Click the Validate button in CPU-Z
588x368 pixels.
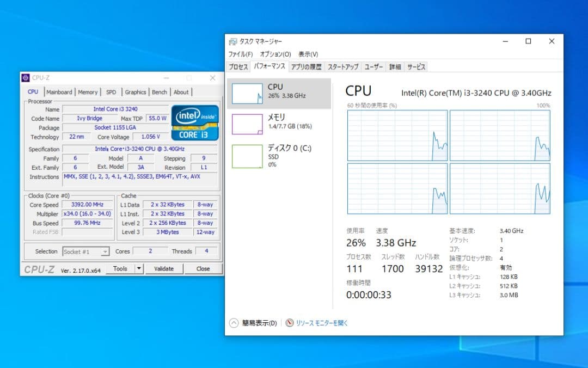pyautogui.click(x=164, y=268)
